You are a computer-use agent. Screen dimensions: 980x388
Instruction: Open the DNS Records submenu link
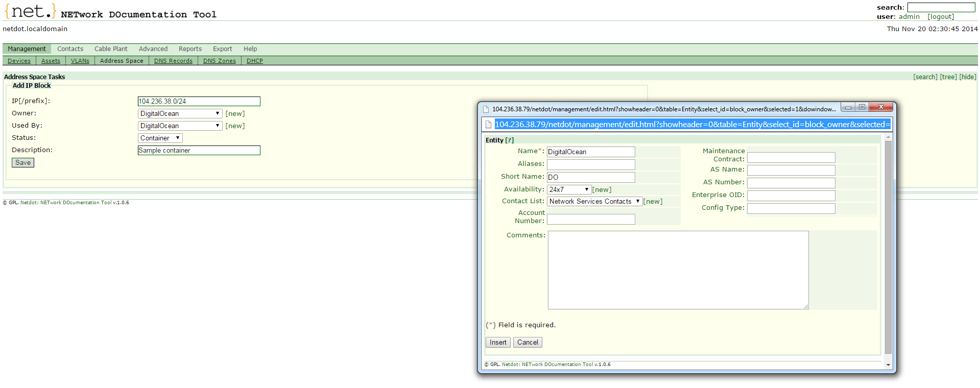173,61
